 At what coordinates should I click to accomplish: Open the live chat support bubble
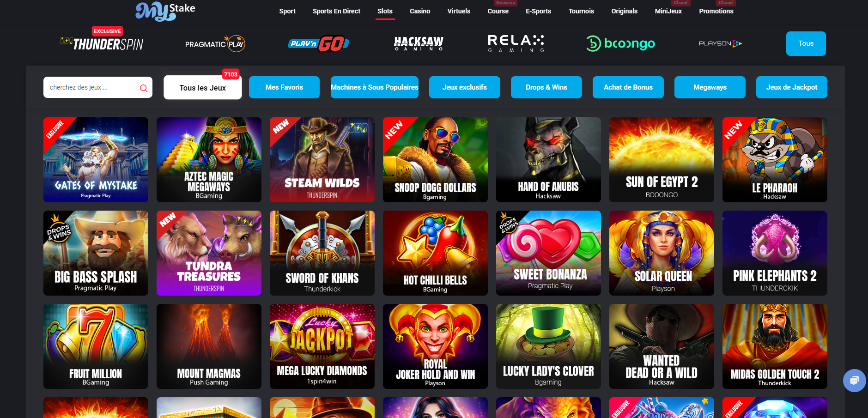click(x=854, y=381)
